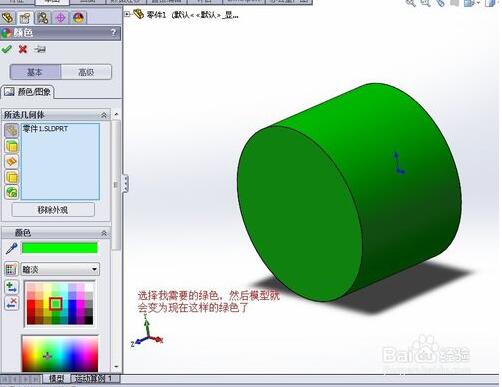Image resolution: width=502 pixels, height=387 pixels.
Task: Collapse the 颜色 section
Action: tap(104, 233)
